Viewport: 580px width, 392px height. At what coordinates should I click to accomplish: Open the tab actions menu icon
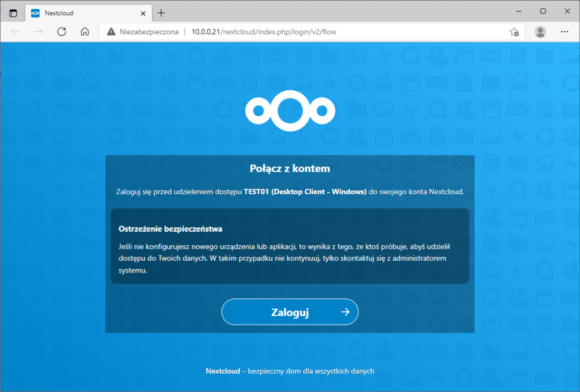(14, 13)
